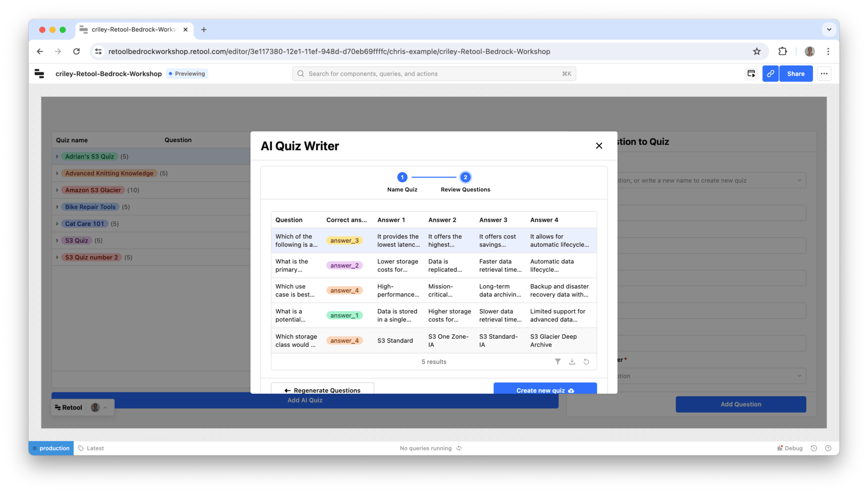Open the tab search dropdown arrow
Viewport: 868px width, 493px height.
point(829,29)
